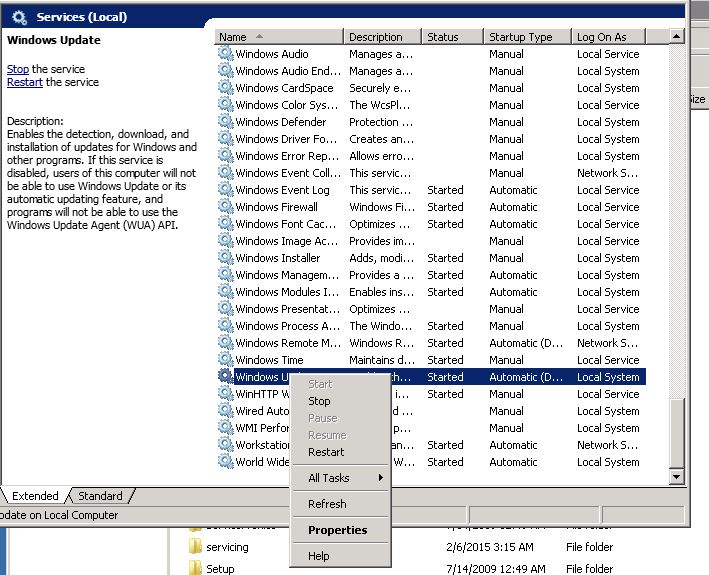Image resolution: width=709 pixels, height=575 pixels.
Task: Sort by the Name column header
Action: tap(279, 37)
